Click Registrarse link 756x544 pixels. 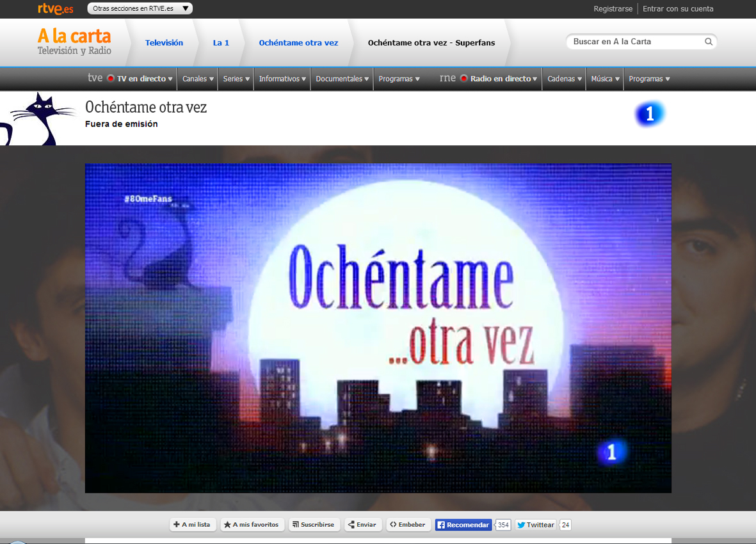point(613,9)
